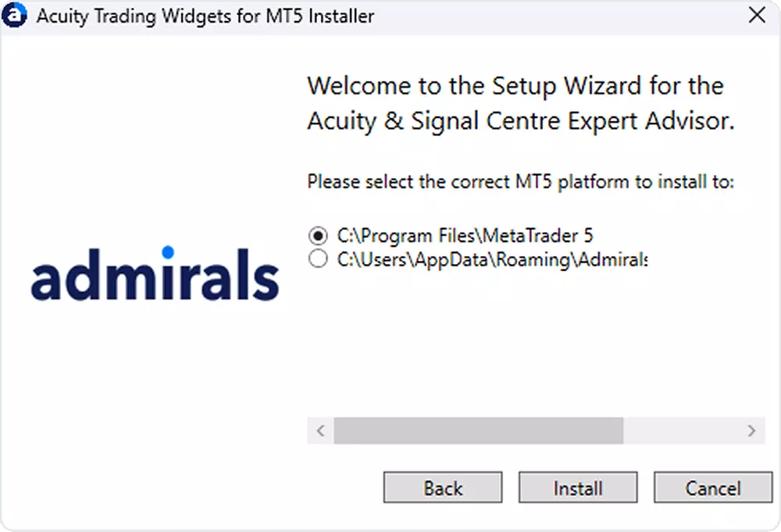
Task: Start installation with the Install button
Action: pos(578,487)
